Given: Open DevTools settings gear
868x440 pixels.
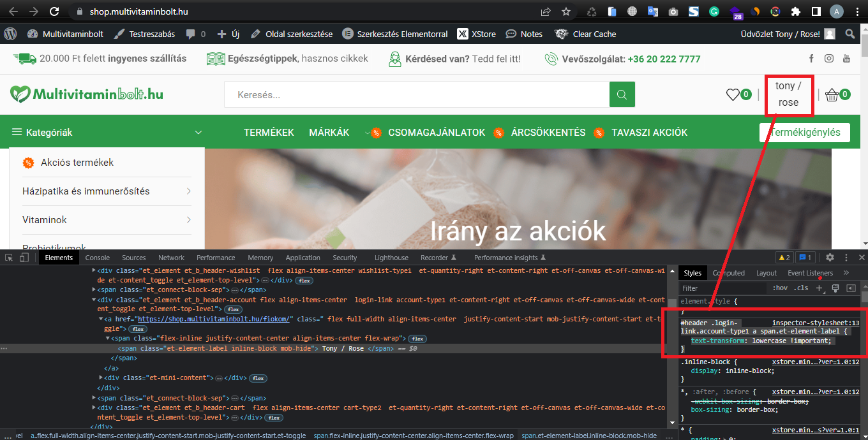Looking at the screenshot, I should point(830,258).
